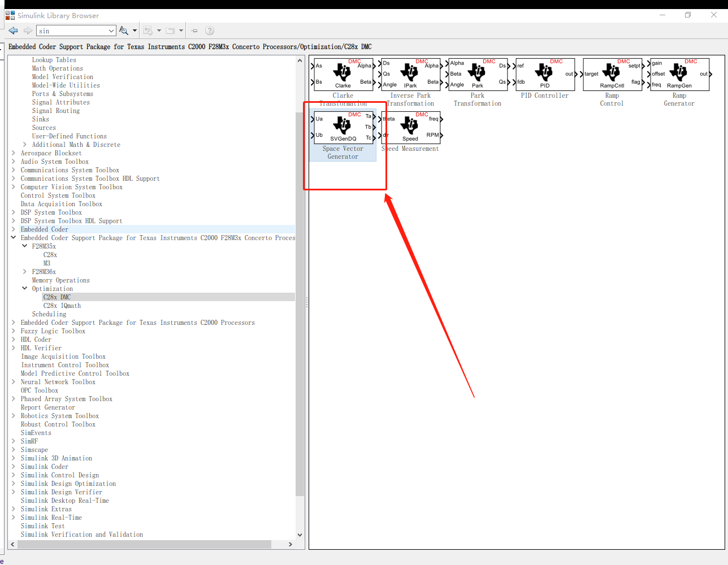Select 'User-Defined Functions' library
The width and height of the screenshot is (728, 565).
pyautogui.click(x=70, y=136)
